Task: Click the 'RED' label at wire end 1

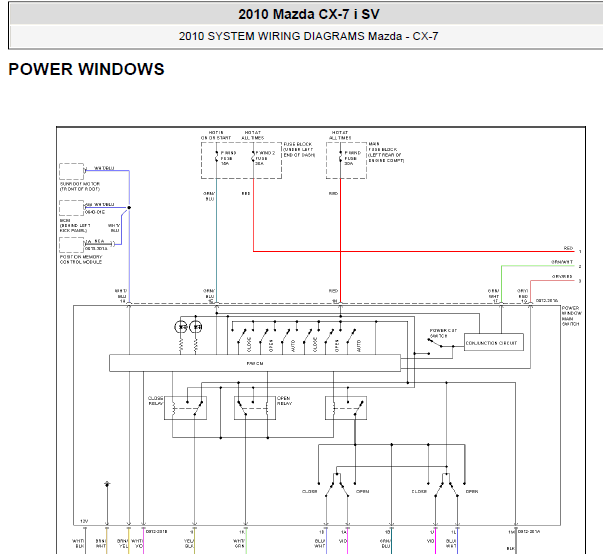Action: click(x=568, y=248)
